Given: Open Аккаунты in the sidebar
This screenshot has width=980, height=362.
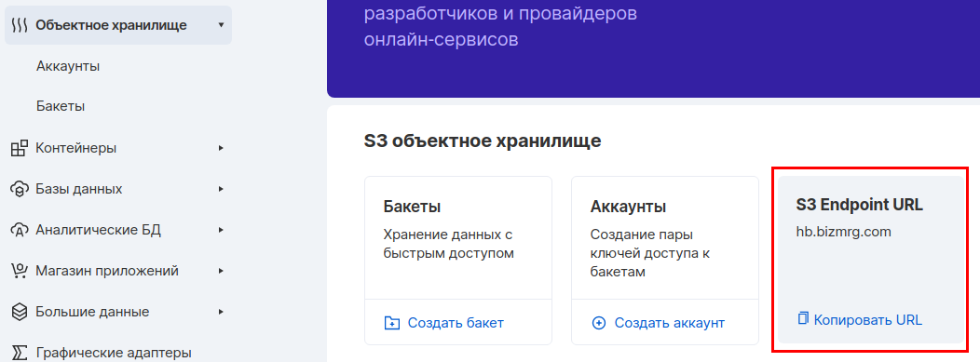Looking at the screenshot, I should (x=68, y=66).
